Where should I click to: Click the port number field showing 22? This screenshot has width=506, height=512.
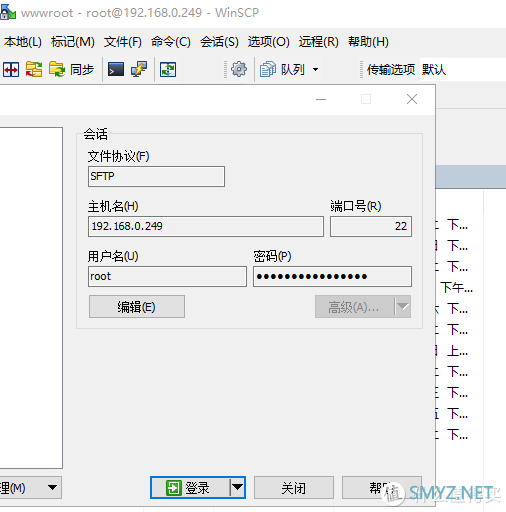click(x=371, y=226)
